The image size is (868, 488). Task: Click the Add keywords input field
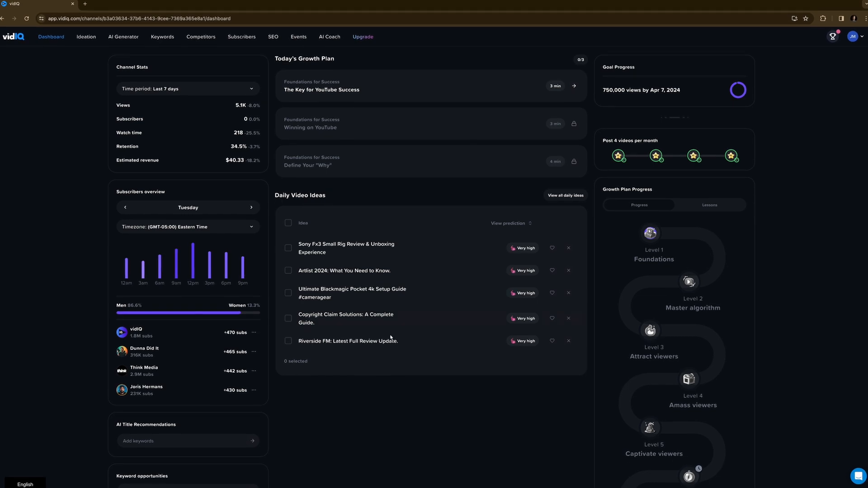188,441
